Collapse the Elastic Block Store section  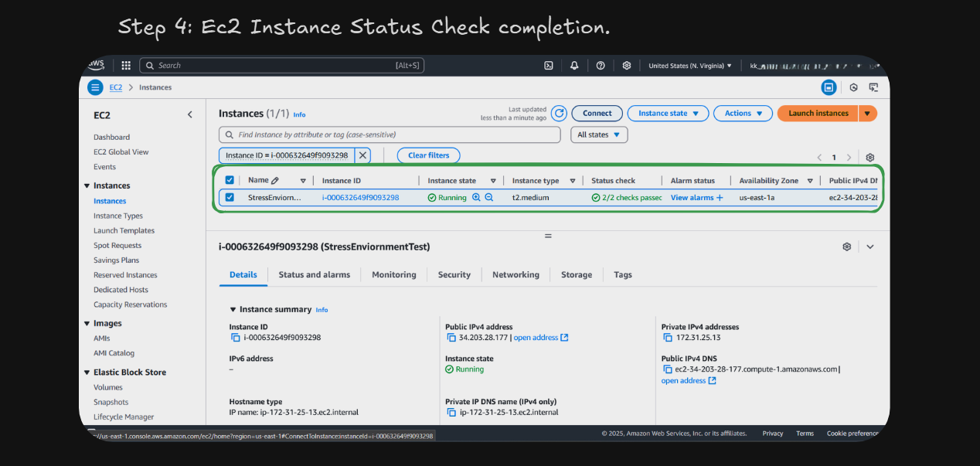(x=87, y=372)
